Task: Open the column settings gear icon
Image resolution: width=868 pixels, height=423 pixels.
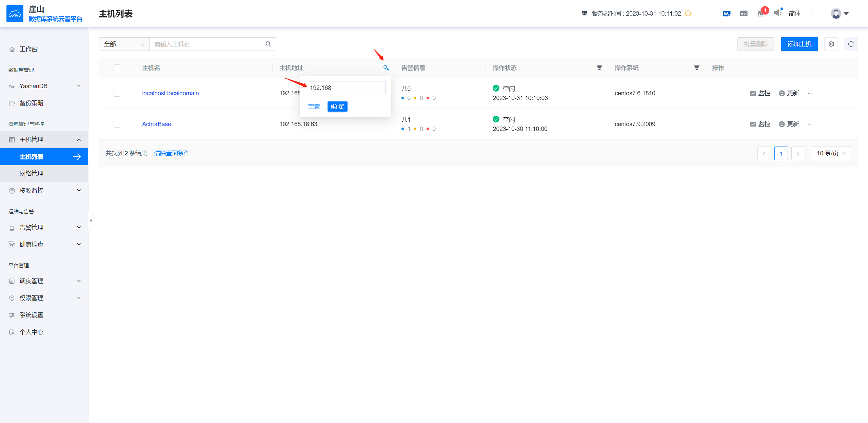Action: point(831,44)
